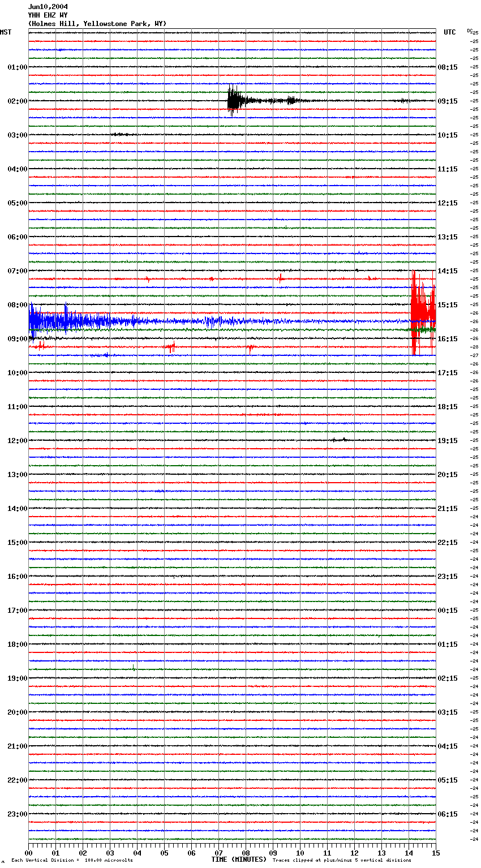
Task: Click the Each Vertical Division microvolts note
Action: (72, 861)
